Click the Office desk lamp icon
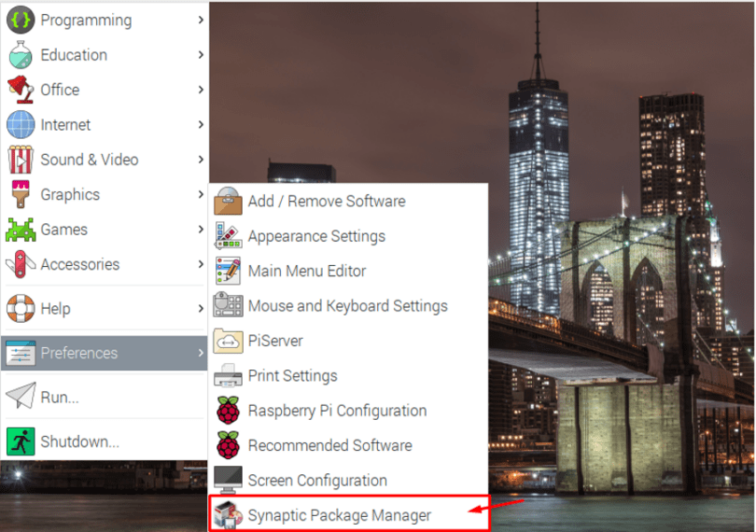Screen dimensions: 756x532 click(21, 90)
